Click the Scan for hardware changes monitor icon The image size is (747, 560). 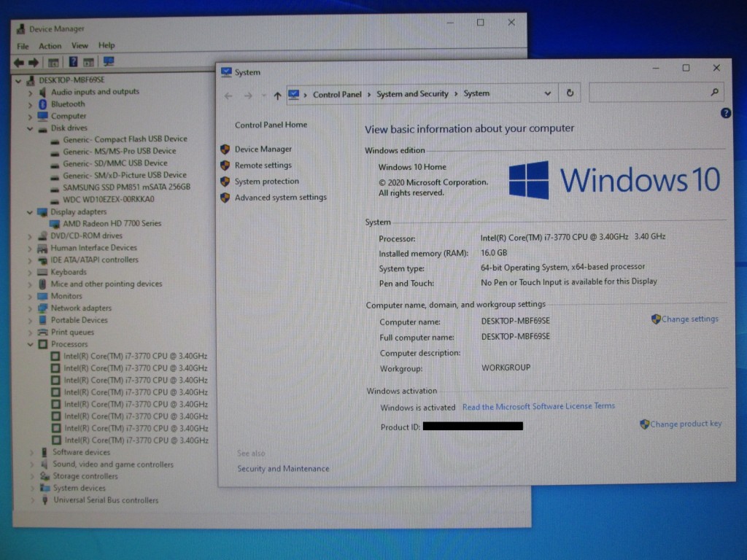coord(109,61)
